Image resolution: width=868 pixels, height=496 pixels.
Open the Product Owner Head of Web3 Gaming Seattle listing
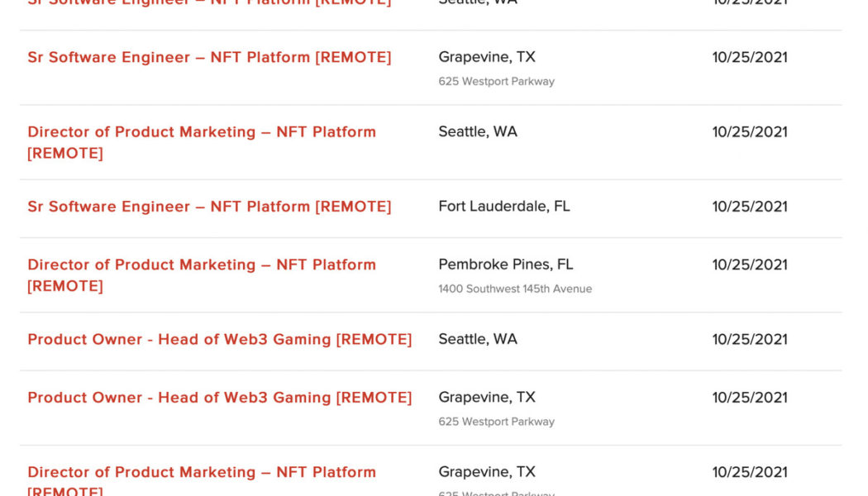point(219,339)
